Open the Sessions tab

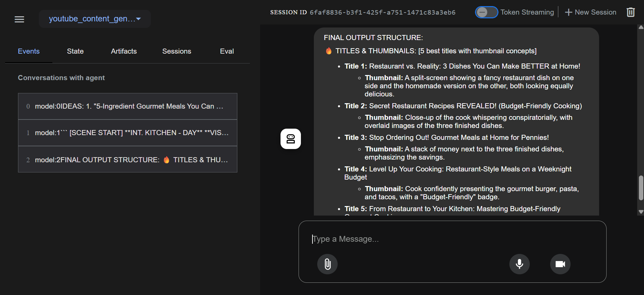pyautogui.click(x=176, y=51)
